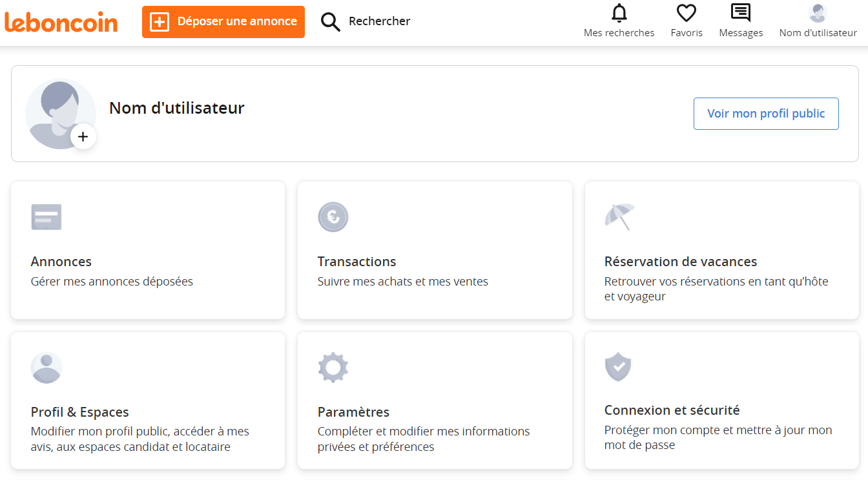Click the umbrella vacation reservation icon

click(619, 216)
